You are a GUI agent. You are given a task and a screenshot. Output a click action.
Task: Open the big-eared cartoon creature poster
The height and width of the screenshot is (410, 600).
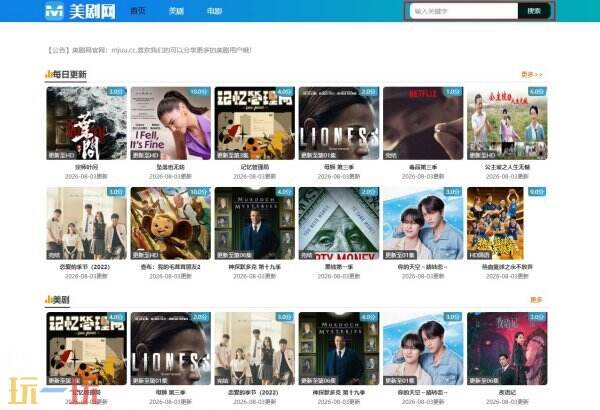click(x=171, y=223)
